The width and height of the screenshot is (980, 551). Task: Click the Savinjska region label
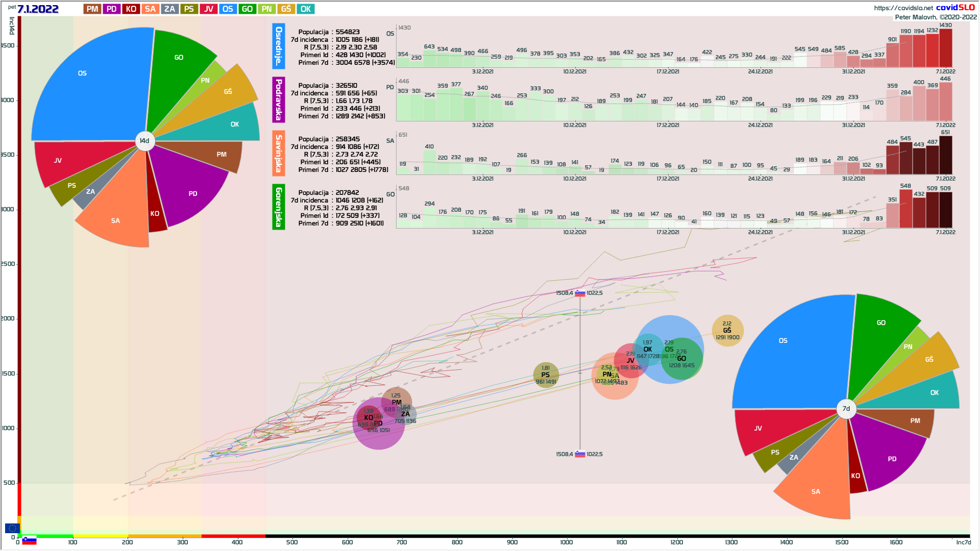(x=279, y=153)
